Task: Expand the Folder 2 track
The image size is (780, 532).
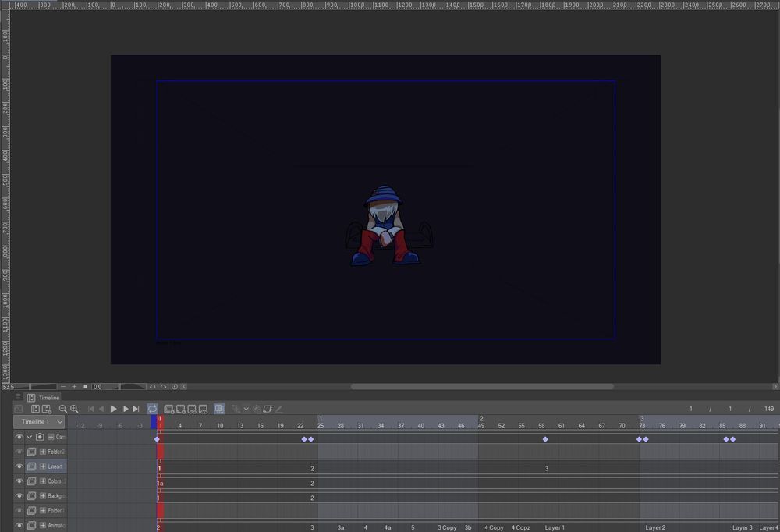Action: pyautogui.click(x=43, y=452)
